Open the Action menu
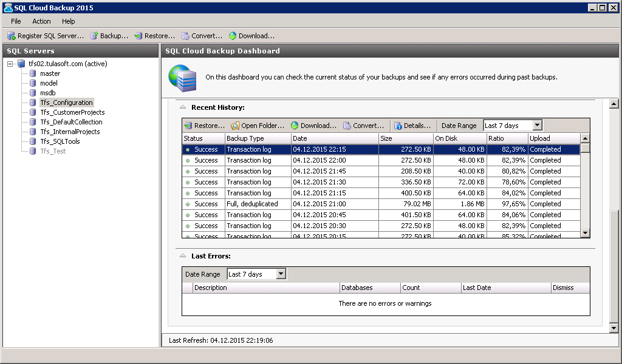622x364 pixels. tap(41, 21)
